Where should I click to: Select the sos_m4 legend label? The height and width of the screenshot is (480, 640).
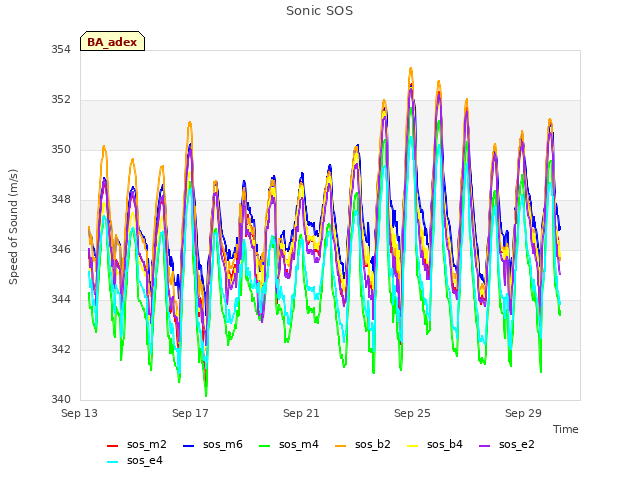pyautogui.click(x=299, y=444)
